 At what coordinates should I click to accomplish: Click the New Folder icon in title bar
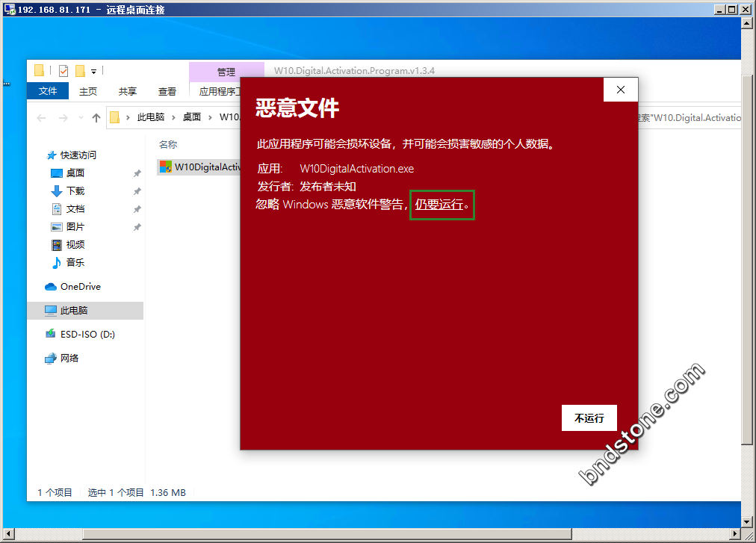(x=80, y=71)
